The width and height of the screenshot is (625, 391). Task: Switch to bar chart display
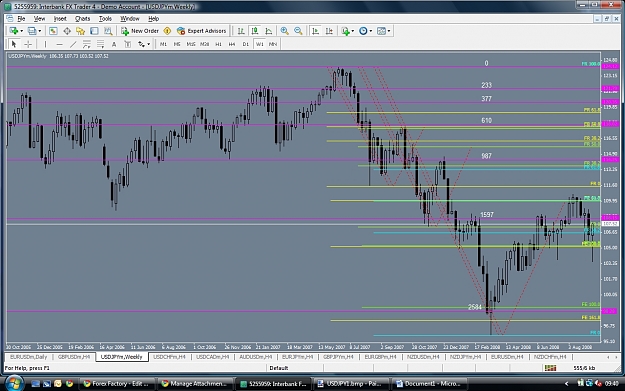241,31
